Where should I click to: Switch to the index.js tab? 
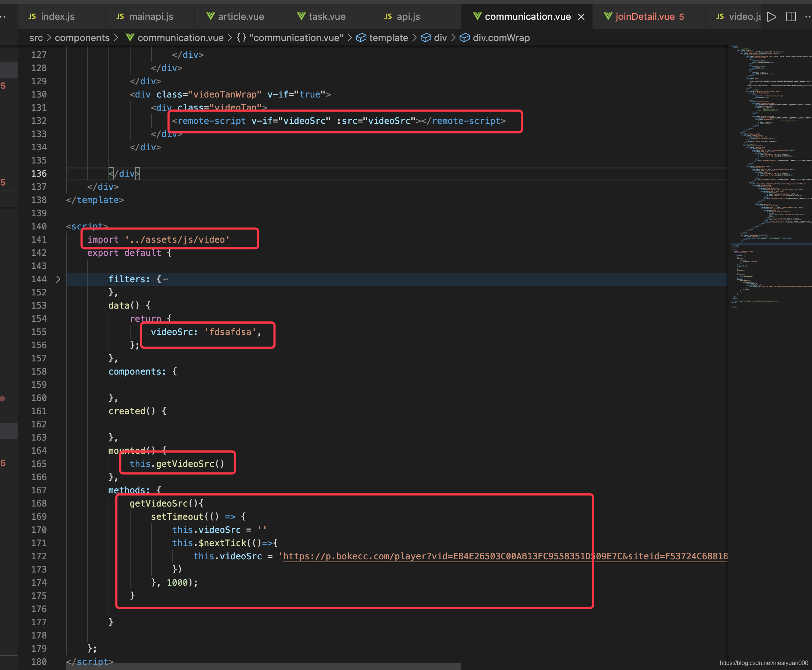coord(57,16)
